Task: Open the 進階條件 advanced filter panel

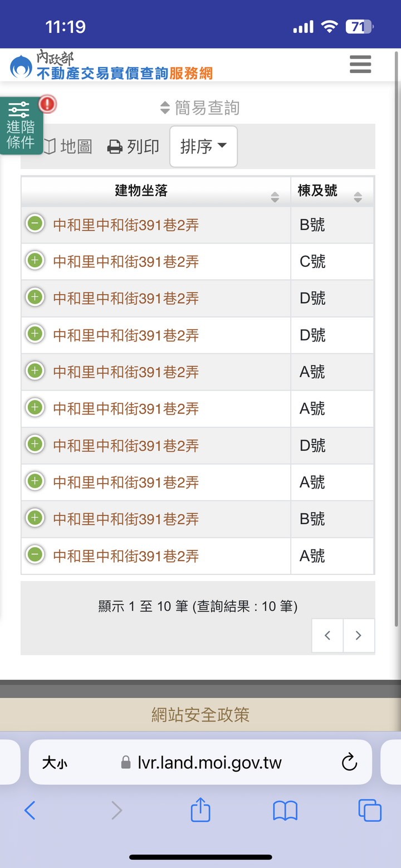Action: click(x=21, y=126)
